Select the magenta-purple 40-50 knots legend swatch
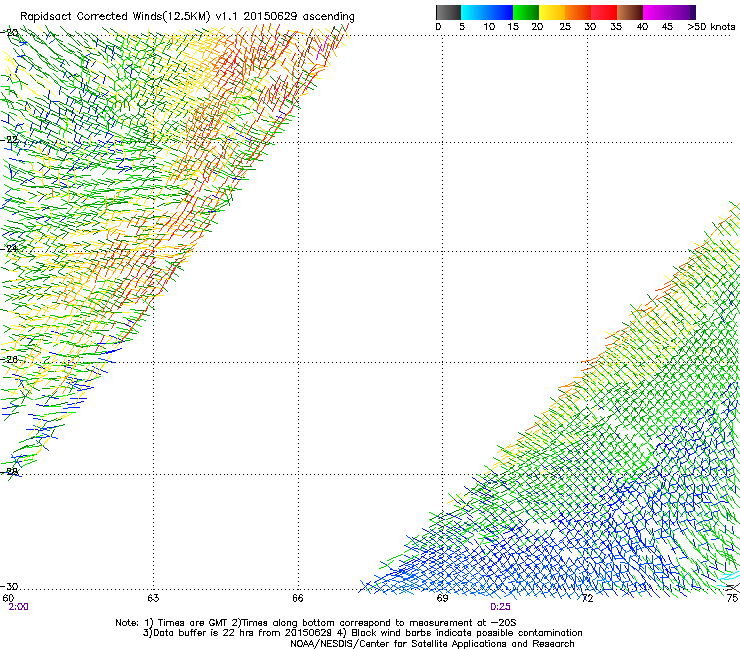 (669, 12)
